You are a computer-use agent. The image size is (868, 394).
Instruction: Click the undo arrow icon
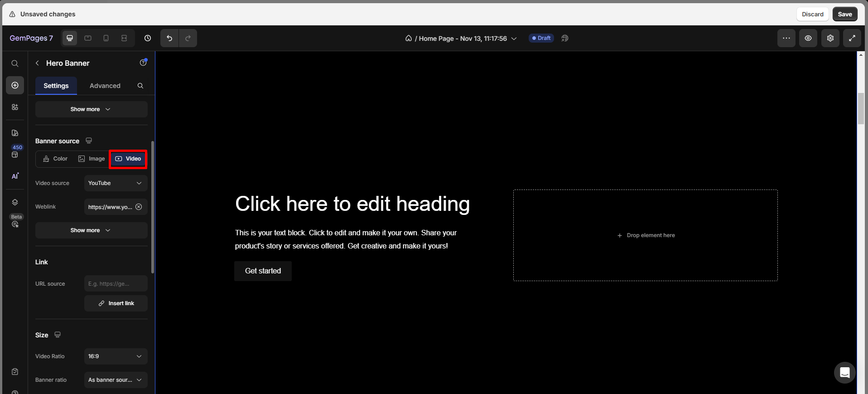click(x=169, y=38)
